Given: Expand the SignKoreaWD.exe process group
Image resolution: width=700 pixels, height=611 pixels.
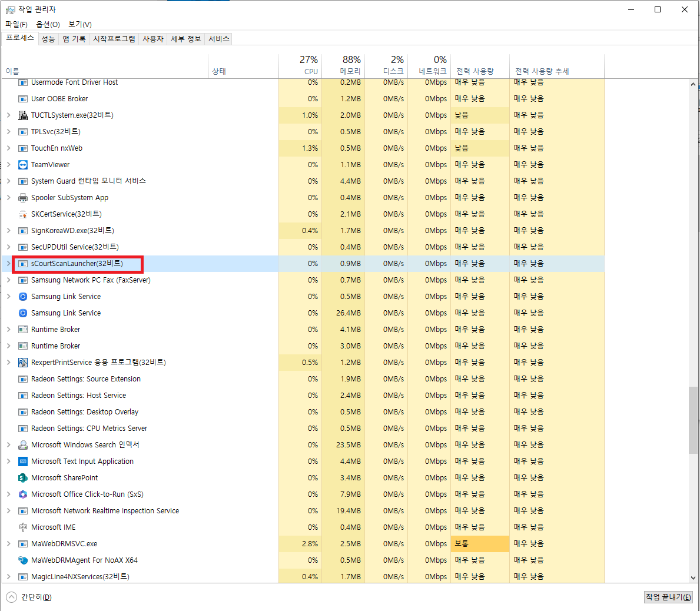Looking at the screenshot, I should 8,231.
